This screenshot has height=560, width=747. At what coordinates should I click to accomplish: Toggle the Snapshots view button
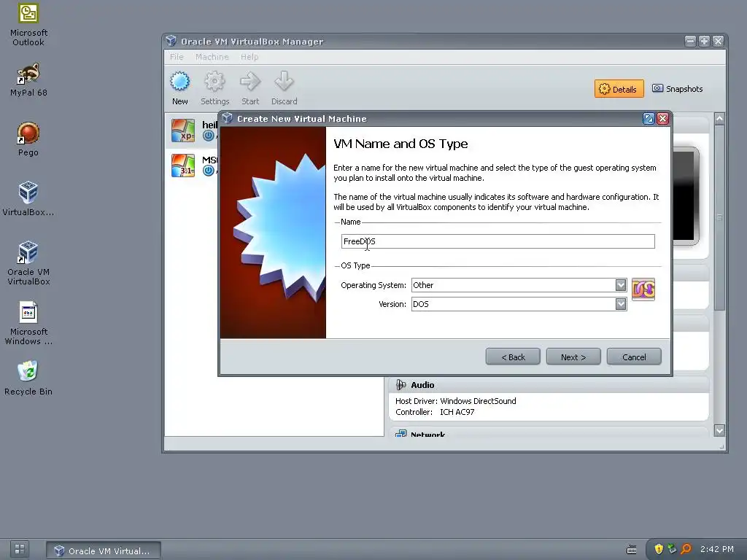[x=677, y=89]
